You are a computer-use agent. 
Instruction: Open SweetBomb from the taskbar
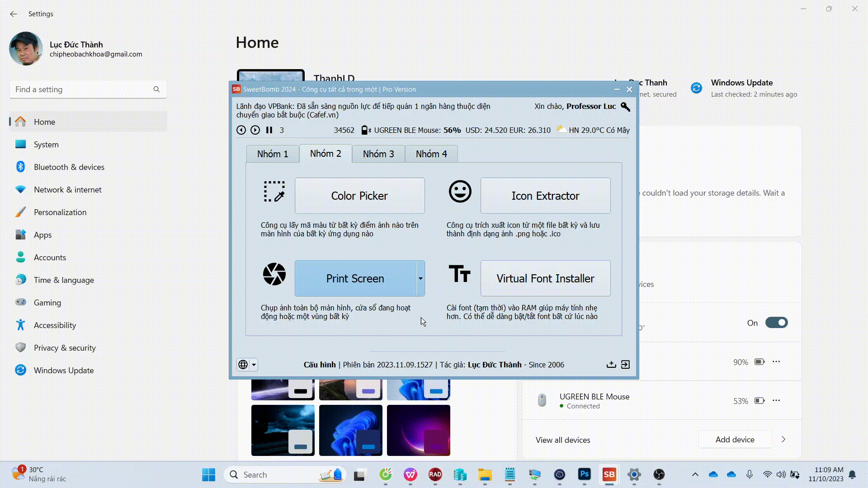[609, 474]
